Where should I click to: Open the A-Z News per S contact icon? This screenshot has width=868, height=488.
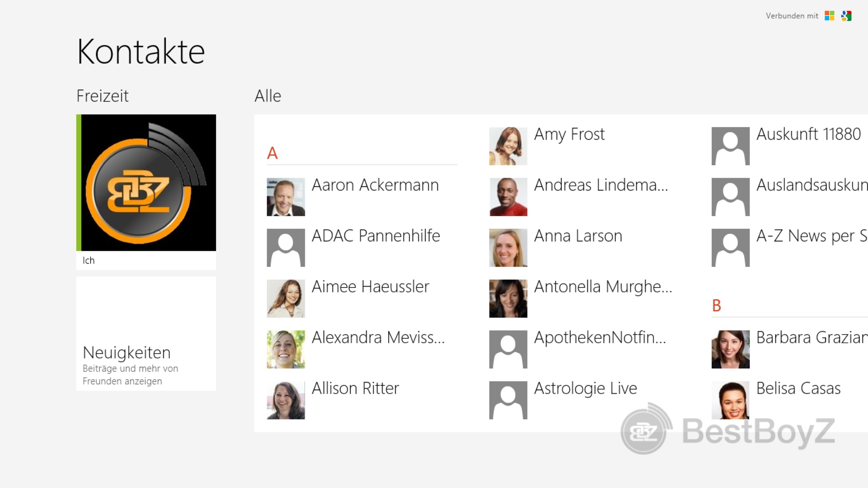pos(730,248)
